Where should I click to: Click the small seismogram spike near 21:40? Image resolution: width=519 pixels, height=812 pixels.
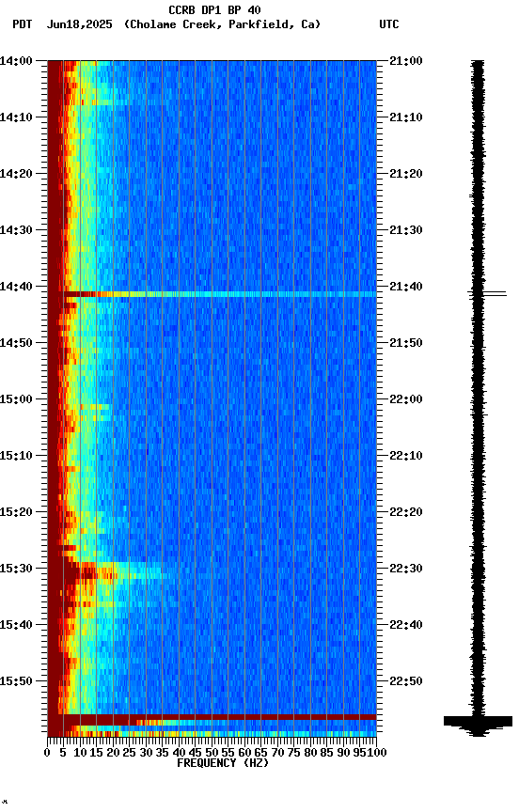pyautogui.click(x=487, y=294)
